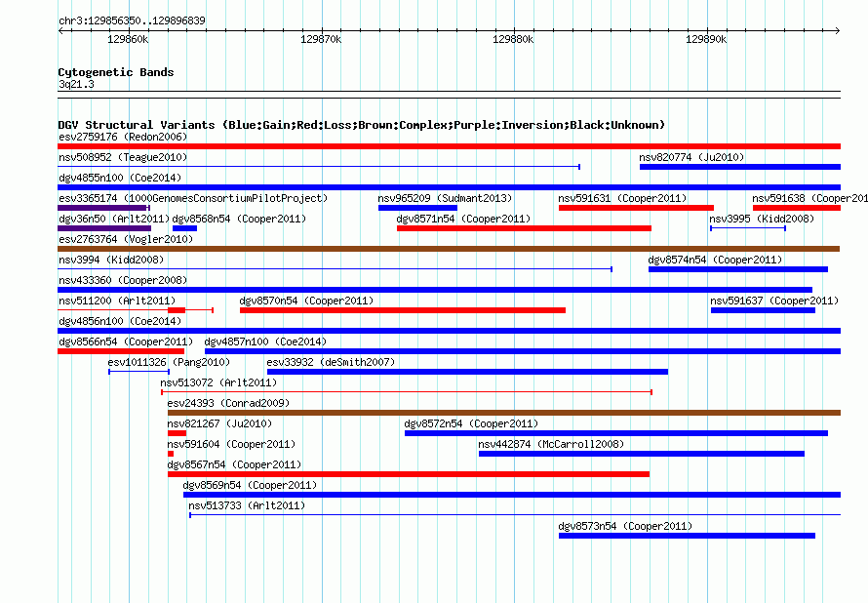Click the esv2763764 (Vogler2010) brown complex bar
This screenshot has height=603, width=868.
[x=449, y=249]
